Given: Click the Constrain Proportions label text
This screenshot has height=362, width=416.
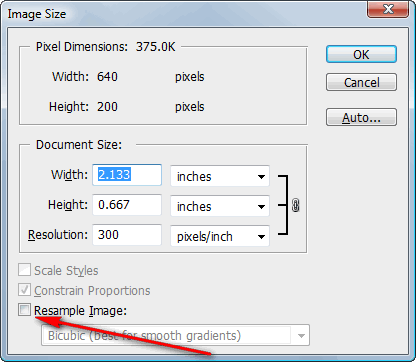Looking at the screenshot, I should click(x=92, y=291).
